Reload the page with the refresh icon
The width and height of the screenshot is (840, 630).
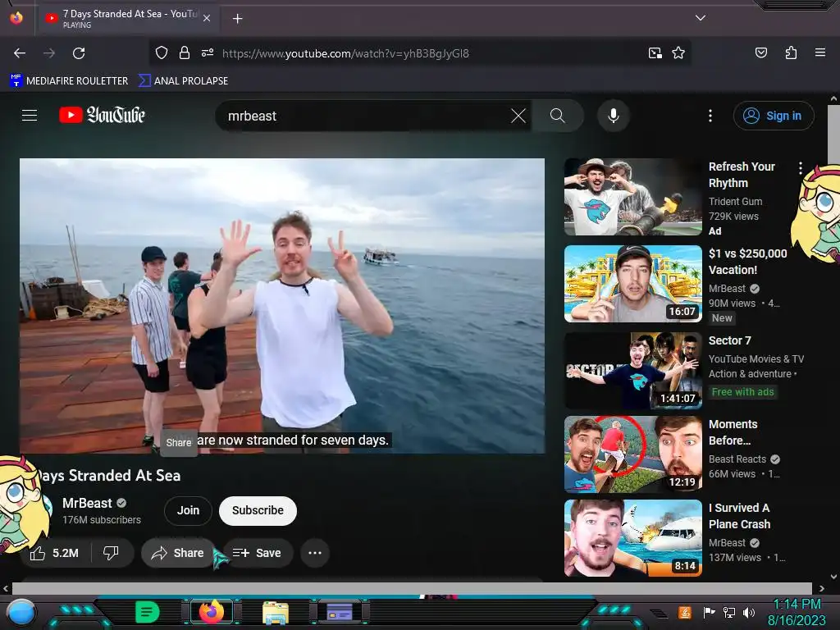[79, 53]
